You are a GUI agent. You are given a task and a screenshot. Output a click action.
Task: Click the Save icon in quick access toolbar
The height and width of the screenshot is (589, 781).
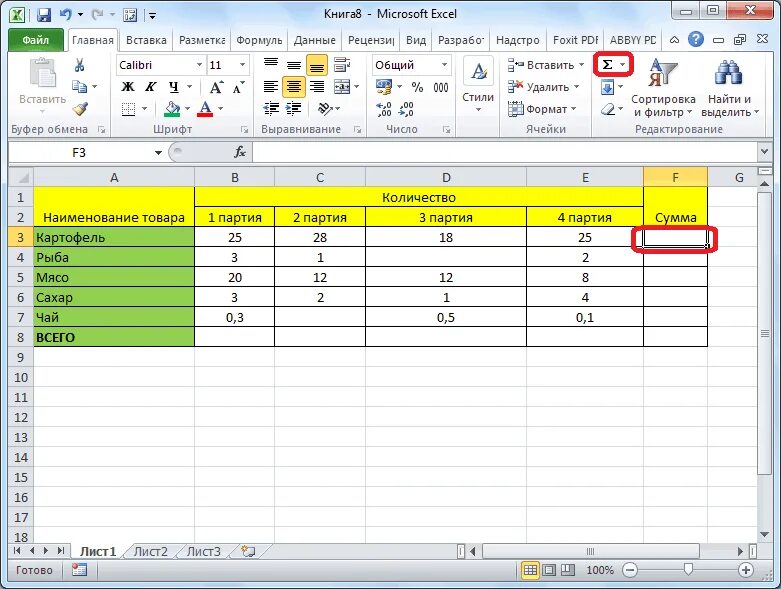pyautogui.click(x=44, y=15)
